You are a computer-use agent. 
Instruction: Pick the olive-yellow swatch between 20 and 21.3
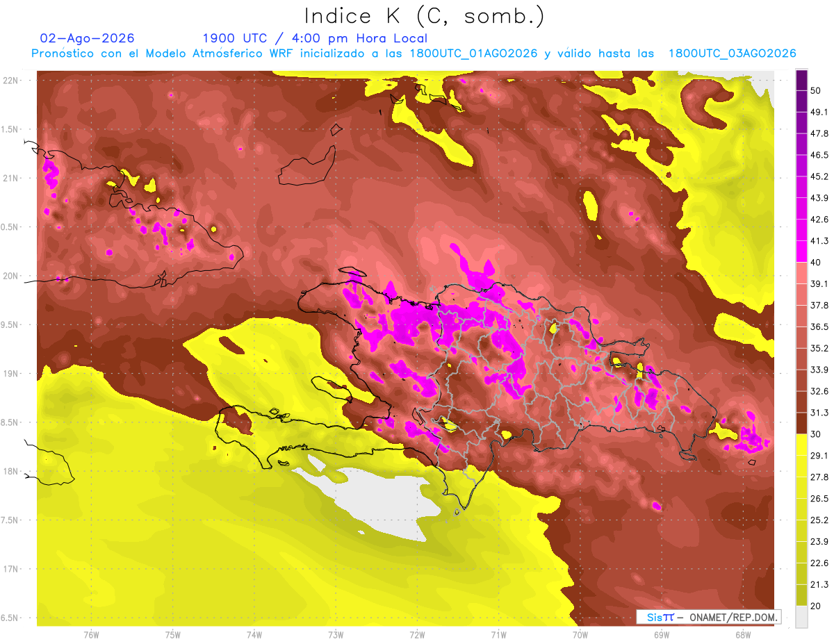[x=801, y=595]
